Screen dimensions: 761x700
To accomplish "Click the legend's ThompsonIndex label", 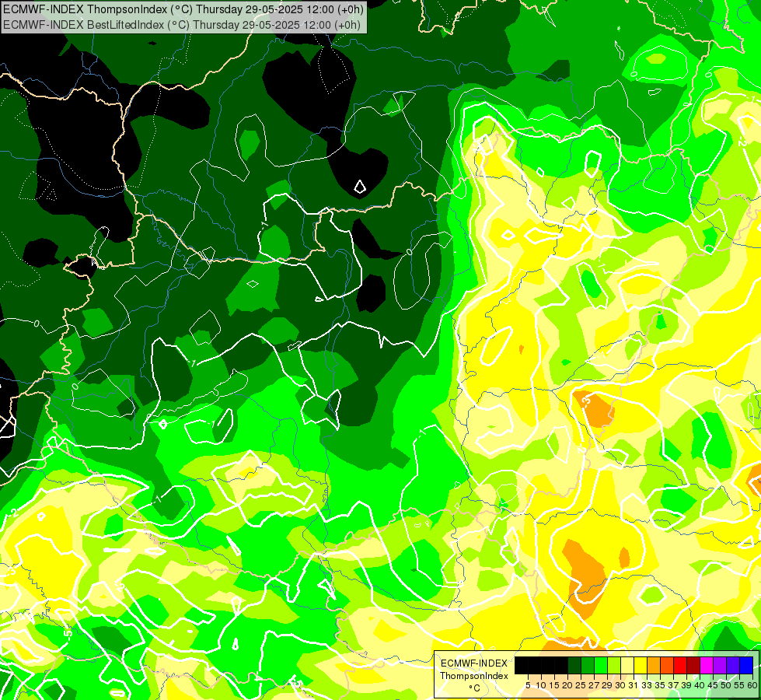I will [474, 676].
